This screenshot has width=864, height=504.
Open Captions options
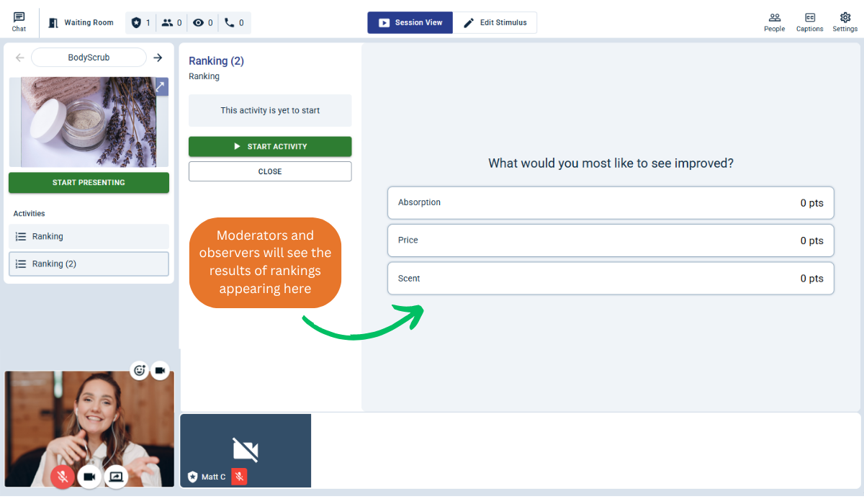click(x=809, y=22)
